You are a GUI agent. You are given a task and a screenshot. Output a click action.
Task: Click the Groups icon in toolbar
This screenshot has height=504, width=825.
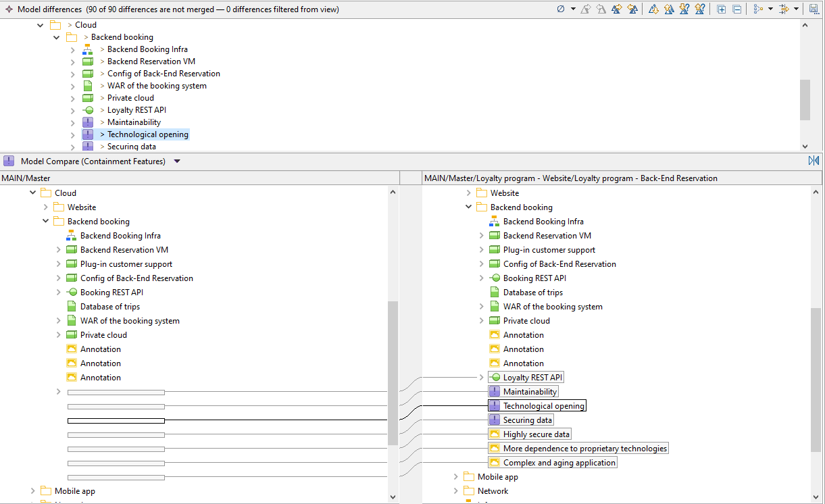(x=758, y=9)
